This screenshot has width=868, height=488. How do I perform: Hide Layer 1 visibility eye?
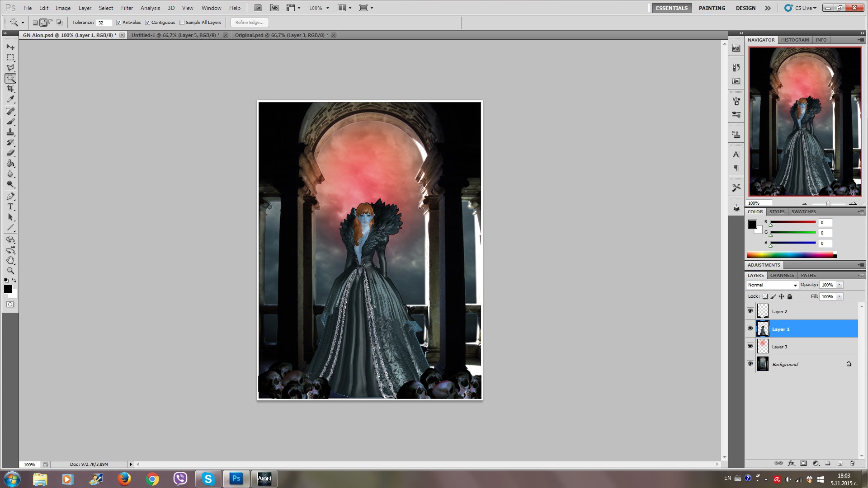(x=750, y=328)
